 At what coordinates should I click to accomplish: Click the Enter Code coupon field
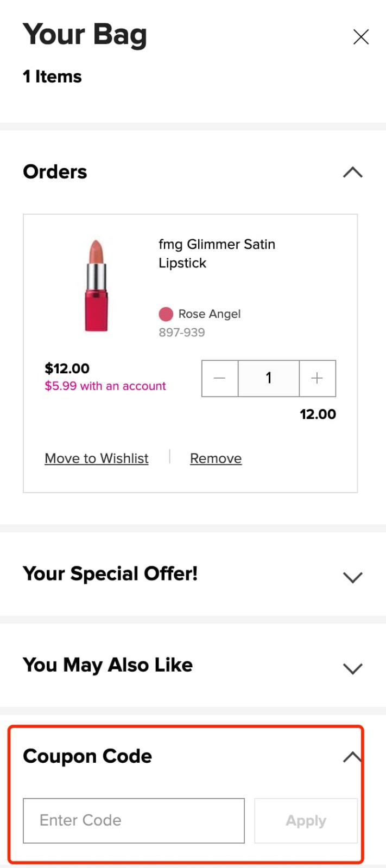tap(133, 820)
